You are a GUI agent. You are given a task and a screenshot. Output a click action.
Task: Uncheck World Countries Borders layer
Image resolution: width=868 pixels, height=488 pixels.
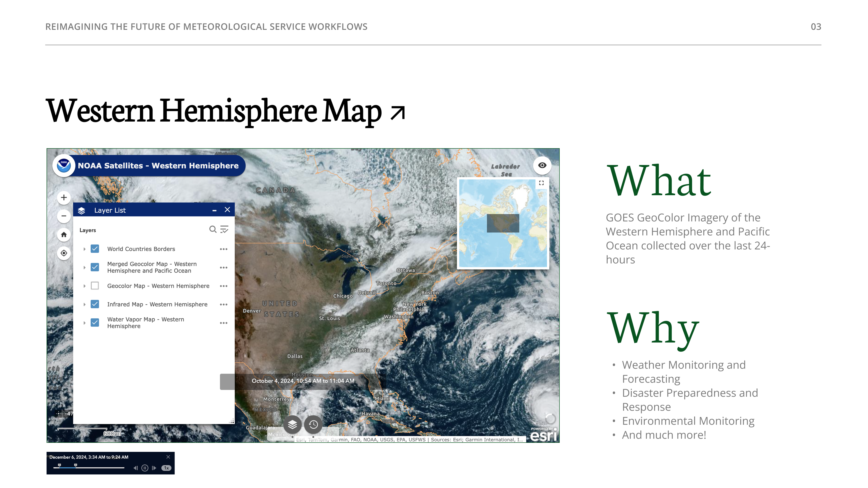(x=95, y=249)
